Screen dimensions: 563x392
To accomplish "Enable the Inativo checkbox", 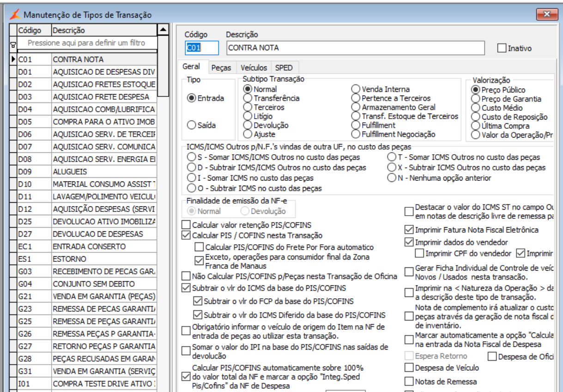I will 502,48.
